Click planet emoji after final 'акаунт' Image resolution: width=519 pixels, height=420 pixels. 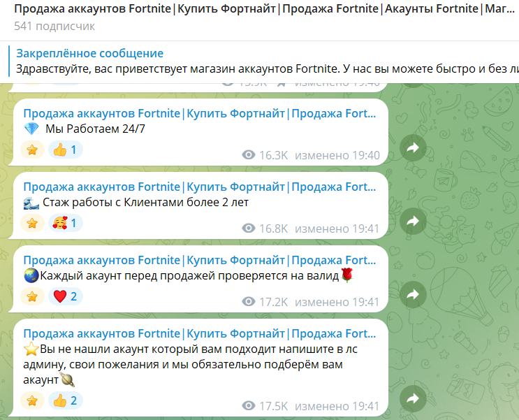[x=68, y=380]
